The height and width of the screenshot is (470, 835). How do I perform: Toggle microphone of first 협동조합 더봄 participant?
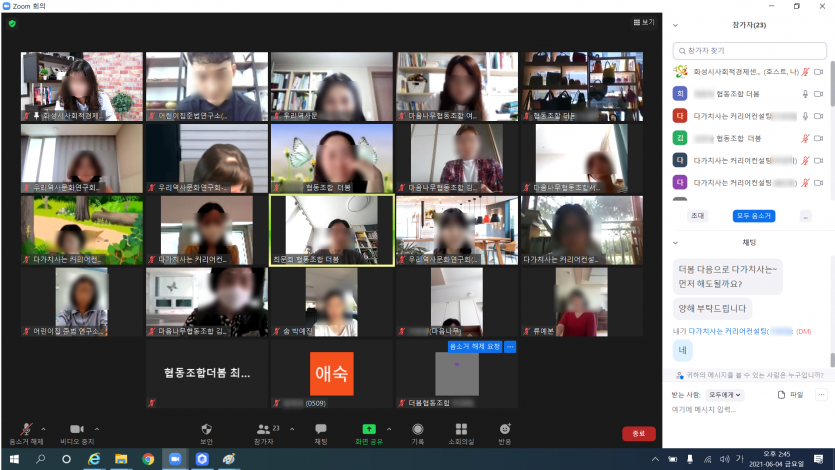(x=806, y=94)
